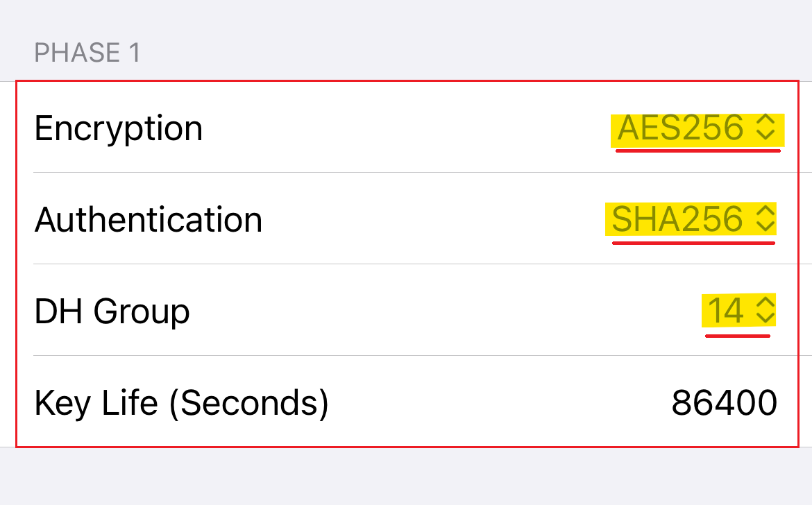
Task: Click the Authentication label
Action: point(149,220)
